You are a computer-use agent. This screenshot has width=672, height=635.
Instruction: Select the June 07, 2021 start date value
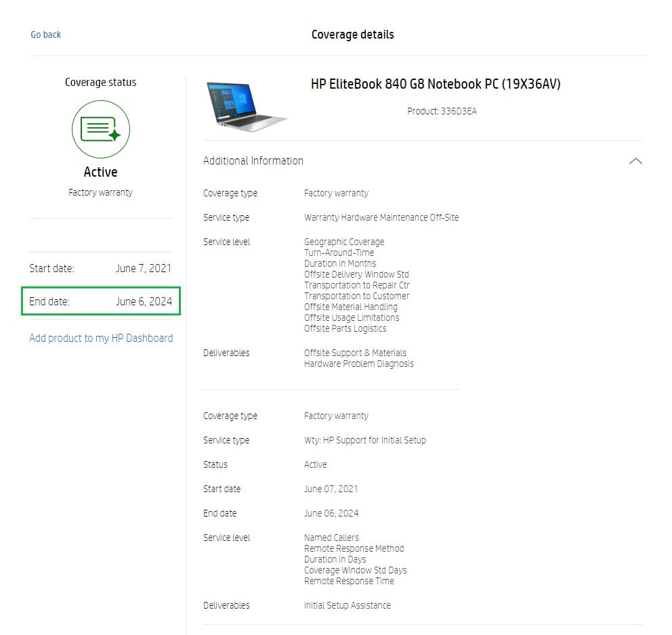click(x=331, y=489)
